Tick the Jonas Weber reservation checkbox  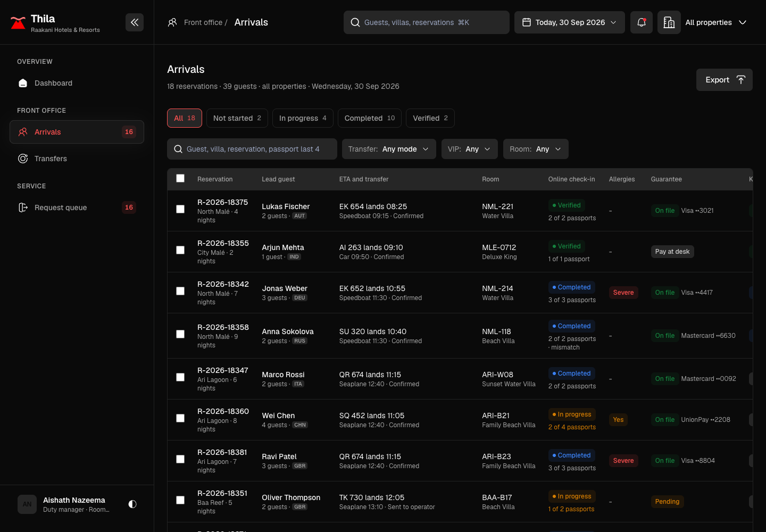[x=180, y=291]
